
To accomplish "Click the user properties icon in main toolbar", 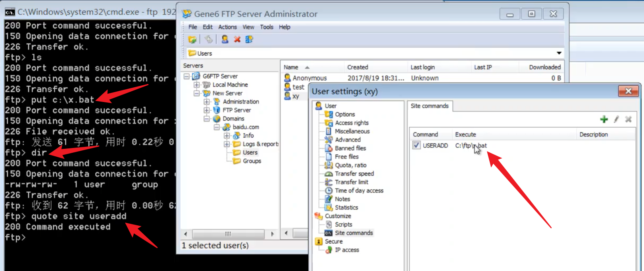I will pyautogui.click(x=249, y=39).
